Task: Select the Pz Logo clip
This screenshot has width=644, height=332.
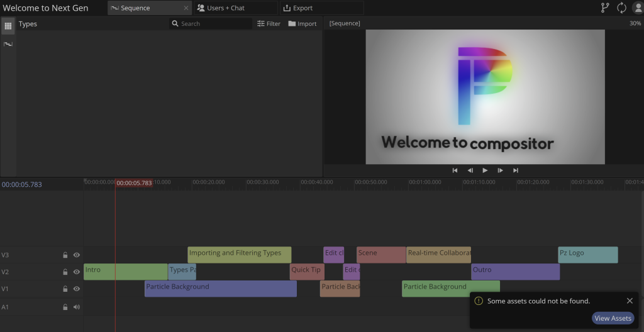Action: tap(587, 255)
